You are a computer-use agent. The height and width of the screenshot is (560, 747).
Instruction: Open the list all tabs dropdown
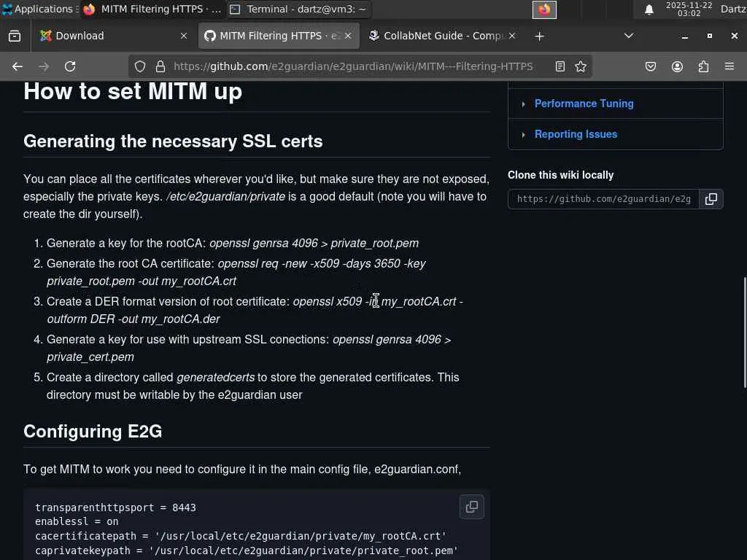click(x=629, y=36)
